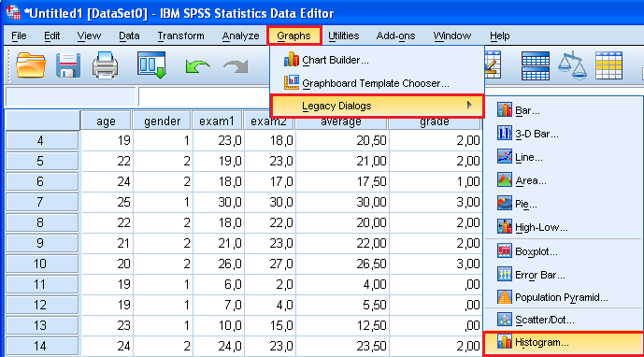Open data document folder icon
The width and height of the screenshot is (644, 357).
pos(31,65)
